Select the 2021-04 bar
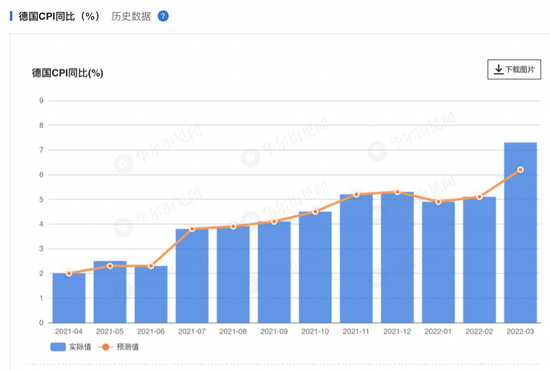 [69, 298]
